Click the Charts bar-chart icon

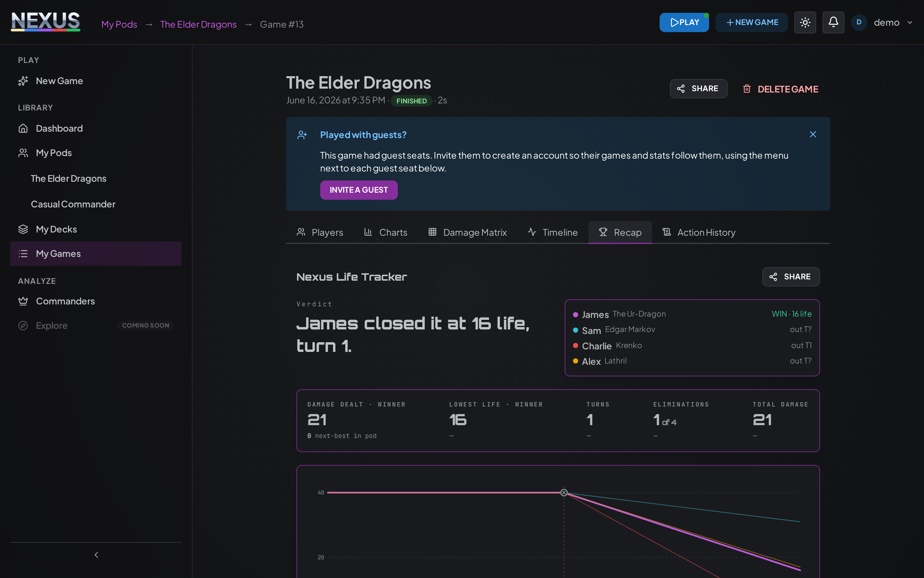(368, 232)
